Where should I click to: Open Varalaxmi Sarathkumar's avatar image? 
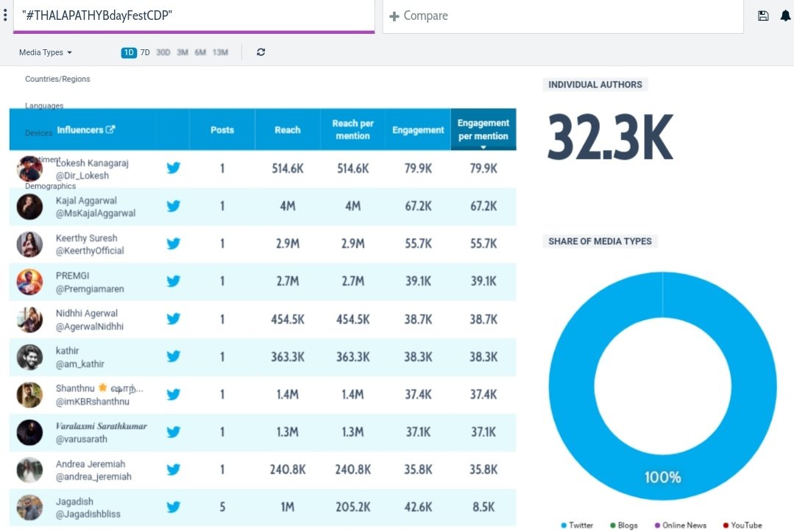[x=29, y=432]
